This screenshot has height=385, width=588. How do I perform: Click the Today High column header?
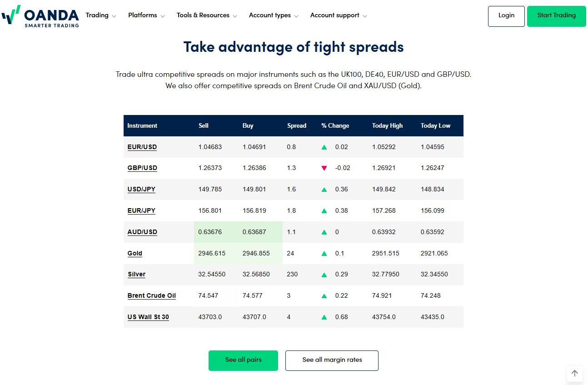point(388,126)
